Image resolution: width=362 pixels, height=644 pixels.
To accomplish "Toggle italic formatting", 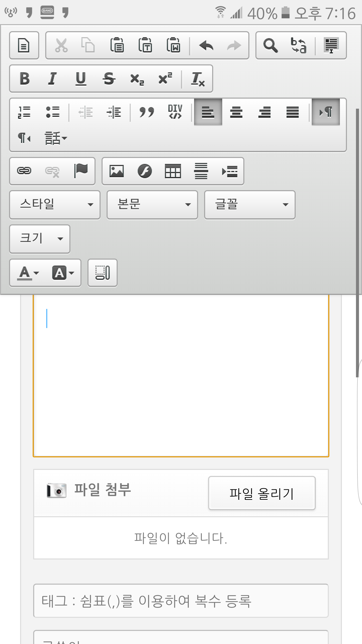I will 52,79.
